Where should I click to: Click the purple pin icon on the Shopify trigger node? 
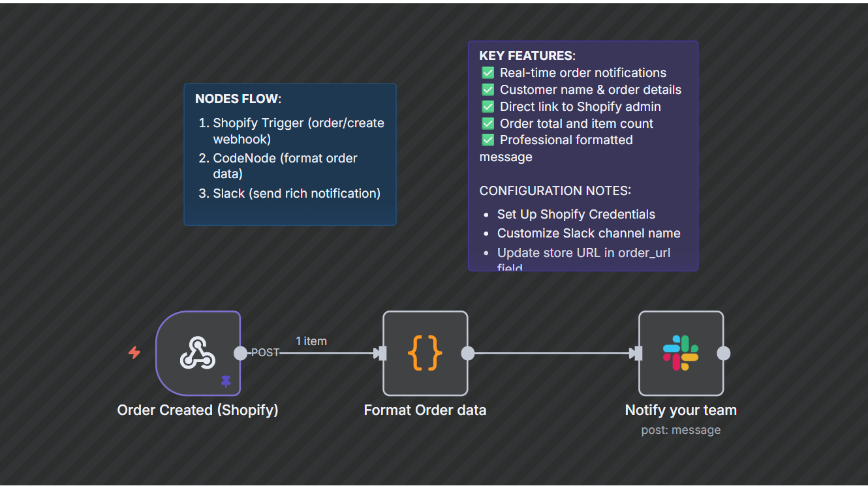tap(226, 382)
